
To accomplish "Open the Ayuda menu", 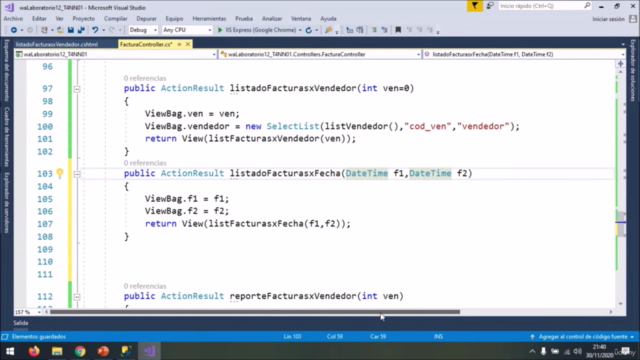I will pyautogui.click(x=328, y=19).
